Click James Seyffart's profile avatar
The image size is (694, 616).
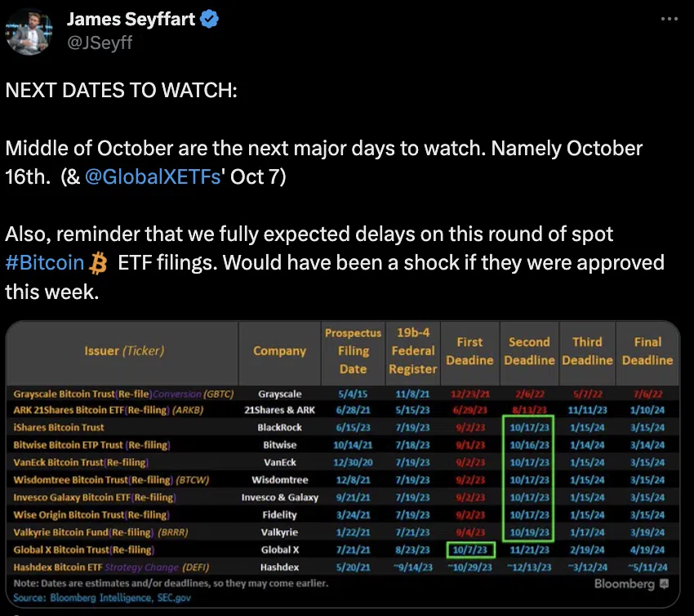coord(29,32)
